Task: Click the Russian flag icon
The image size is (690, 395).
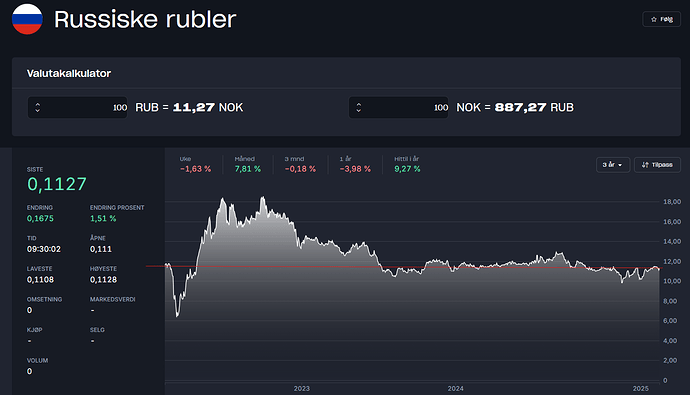Action: click(27, 19)
